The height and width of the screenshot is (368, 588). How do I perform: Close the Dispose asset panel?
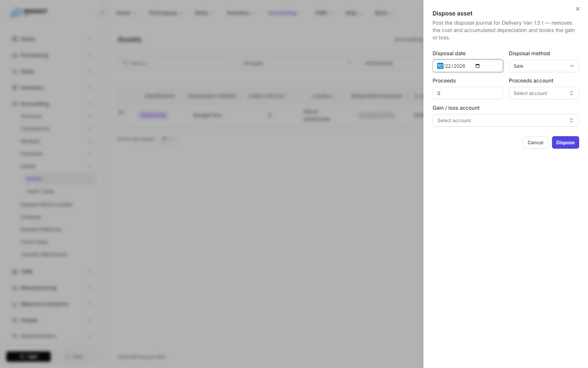[577, 9]
